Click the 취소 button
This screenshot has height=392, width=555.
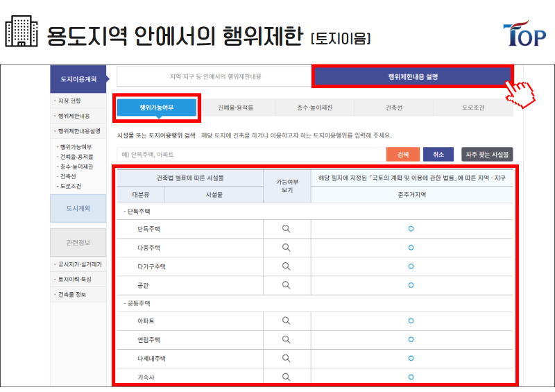point(438,155)
